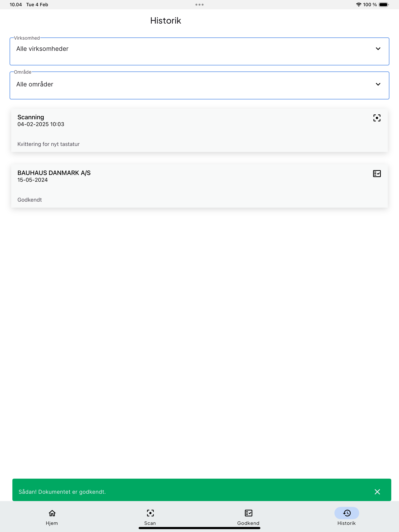This screenshot has width=399, height=532.
Task: Switch to the Hjem tab label
Action: tap(52, 523)
